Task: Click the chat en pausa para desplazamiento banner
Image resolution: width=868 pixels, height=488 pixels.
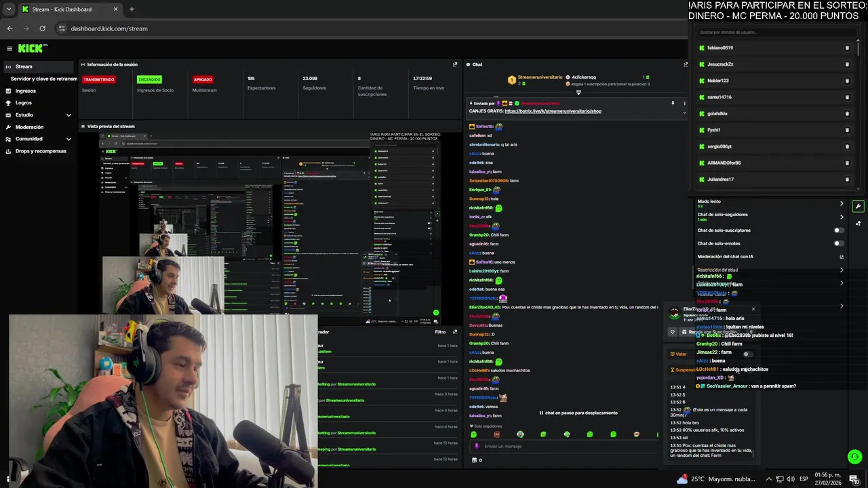Action: pos(578,413)
